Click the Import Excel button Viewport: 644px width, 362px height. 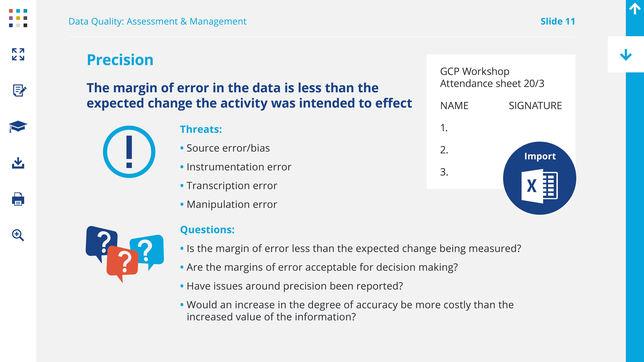coord(540,178)
